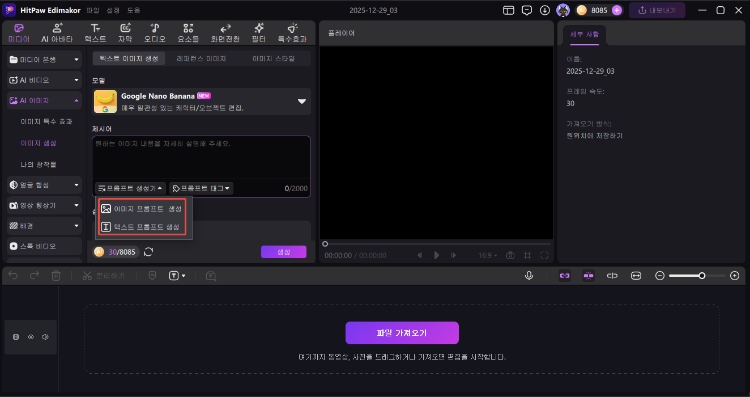Open the AI Avatar (AI 아바타) tool
This screenshot has width=750, height=397.
[57, 33]
